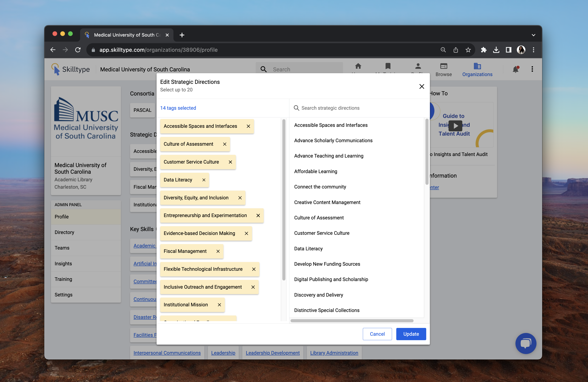The image size is (588, 382).
Task: Expand the Chrome tab search chevron
Action: [x=533, y=35]
